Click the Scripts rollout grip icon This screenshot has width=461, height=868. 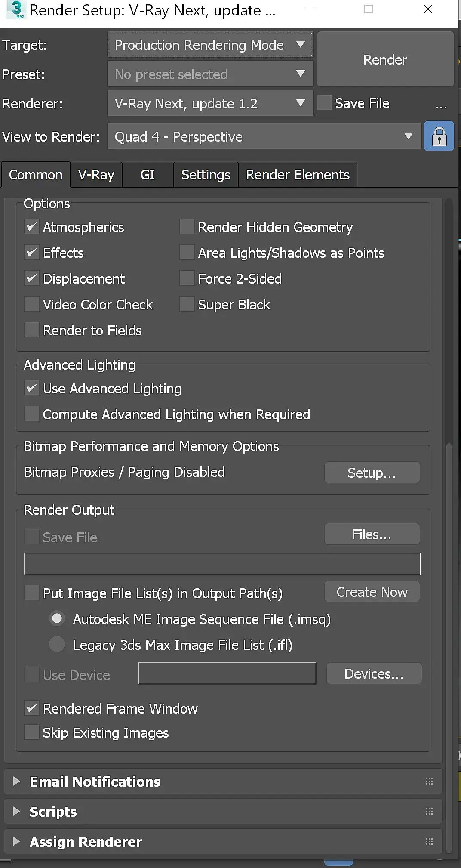coord(429,811)
